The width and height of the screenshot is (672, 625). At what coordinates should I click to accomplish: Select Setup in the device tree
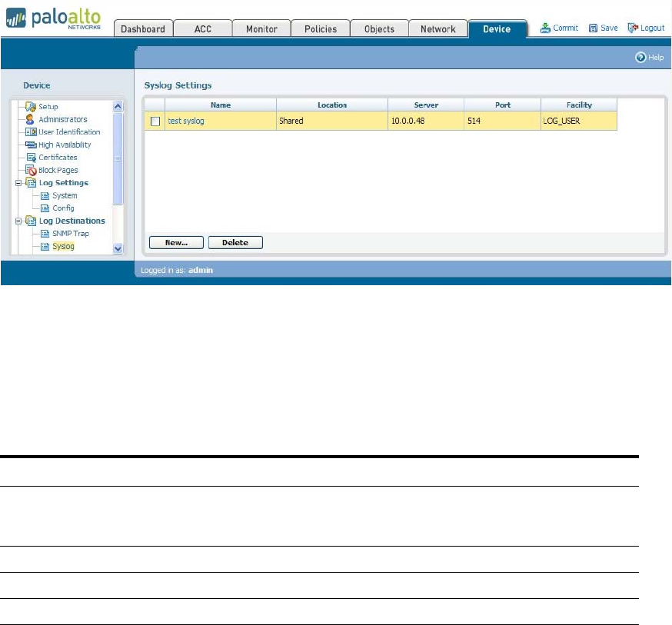pos(48,106)
